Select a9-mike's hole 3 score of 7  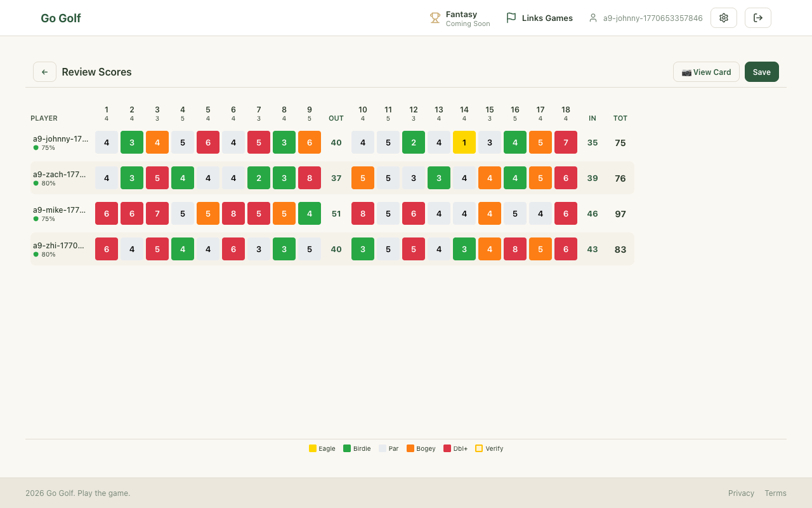[157, 213]
